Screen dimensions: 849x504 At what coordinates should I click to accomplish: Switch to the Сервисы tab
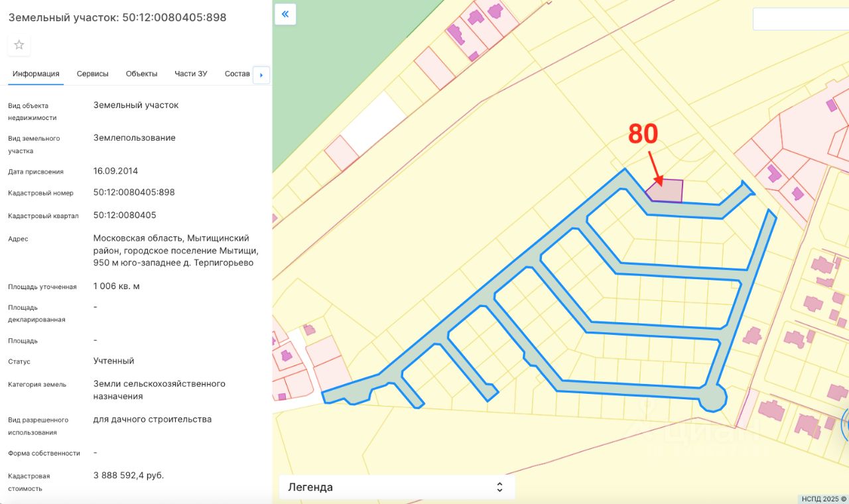[x=92, y=74]
